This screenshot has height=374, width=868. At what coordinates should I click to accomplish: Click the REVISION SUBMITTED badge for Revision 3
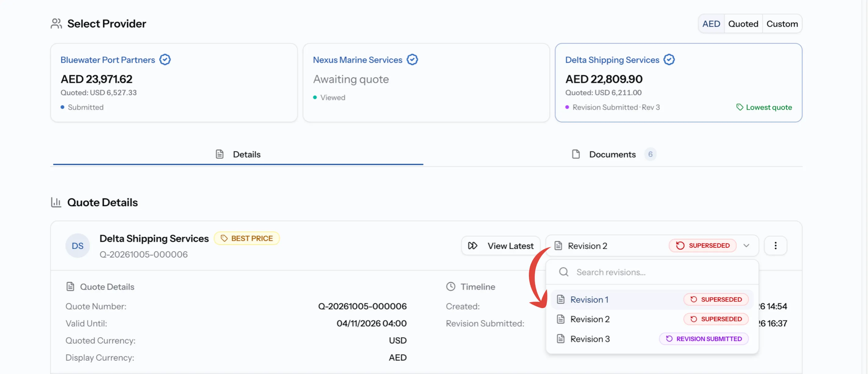coord(703,339)
